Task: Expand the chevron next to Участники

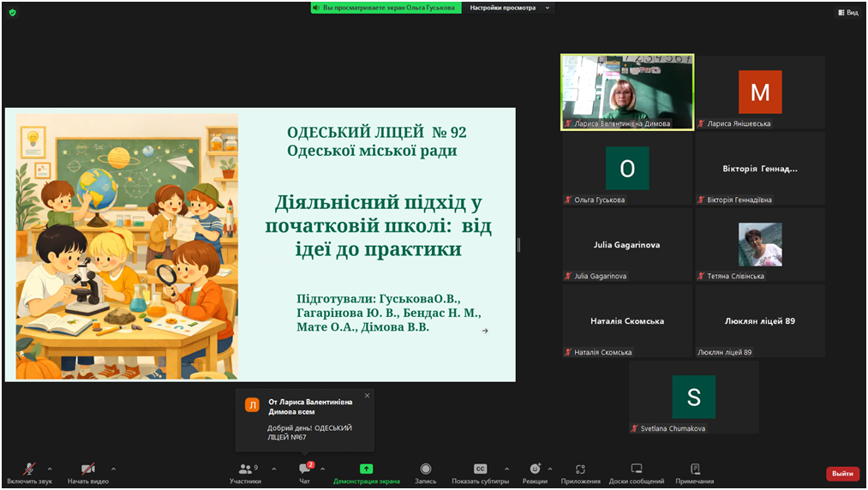Action: [273, 469]
